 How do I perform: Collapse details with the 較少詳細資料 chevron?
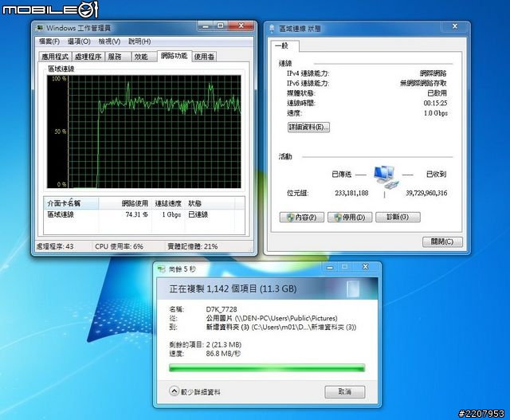(175, 391)
